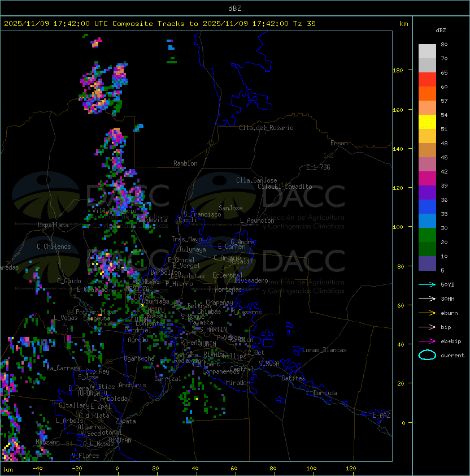The image size is (470, 476).
Task: Click the L_Asuncion label
Action: (257, 220)
